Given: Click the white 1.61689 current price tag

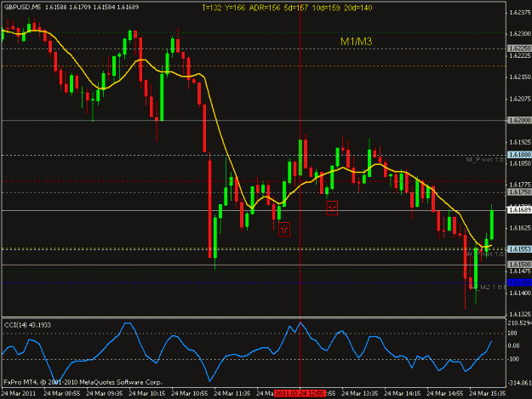Looking at the screenshot, I should [519, 210].
